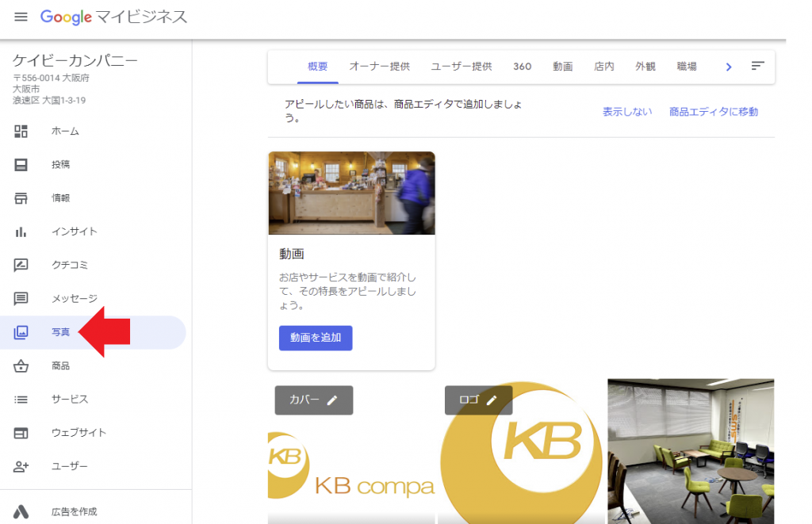Open the サービス menu item
The image size is (812, 524).
click(94, 400)
